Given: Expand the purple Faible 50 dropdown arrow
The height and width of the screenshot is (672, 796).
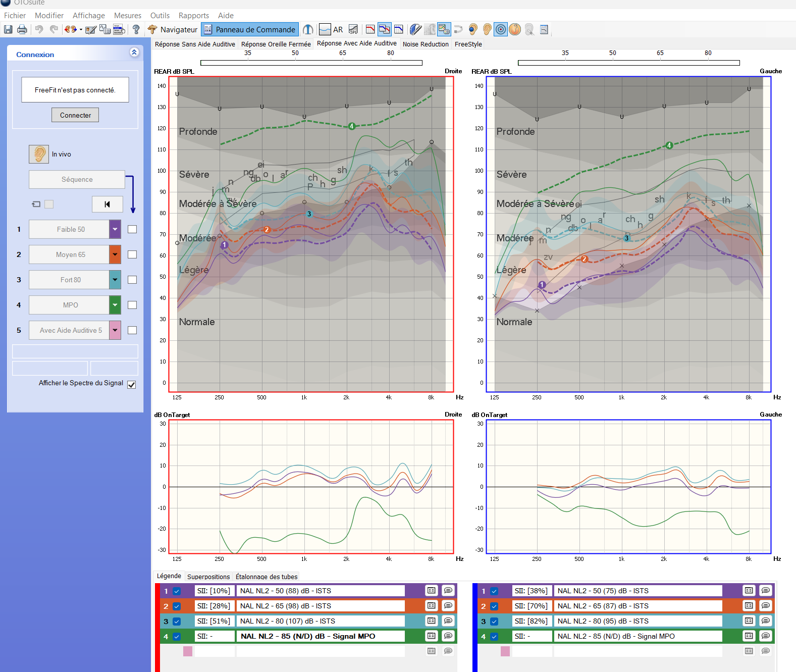Looking at the screenshot, I should click(x=115, y=229).
